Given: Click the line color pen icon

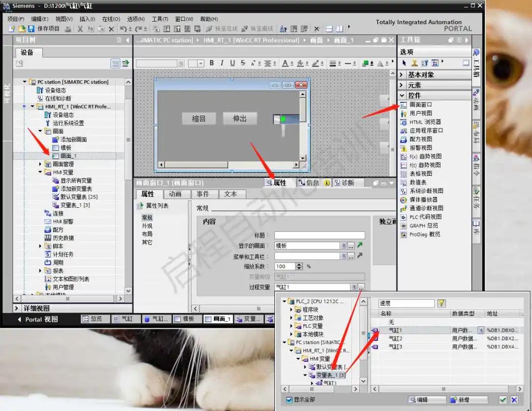Looking at the screenshot, I should [x=315, y=63].
